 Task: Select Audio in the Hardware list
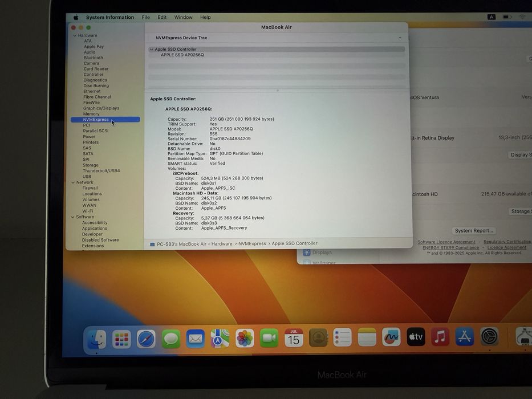(90, 52)
